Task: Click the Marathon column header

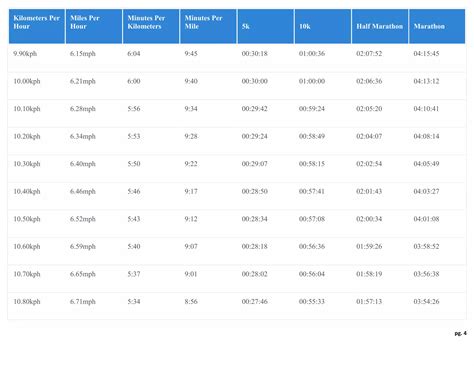Action: [437, 26]
